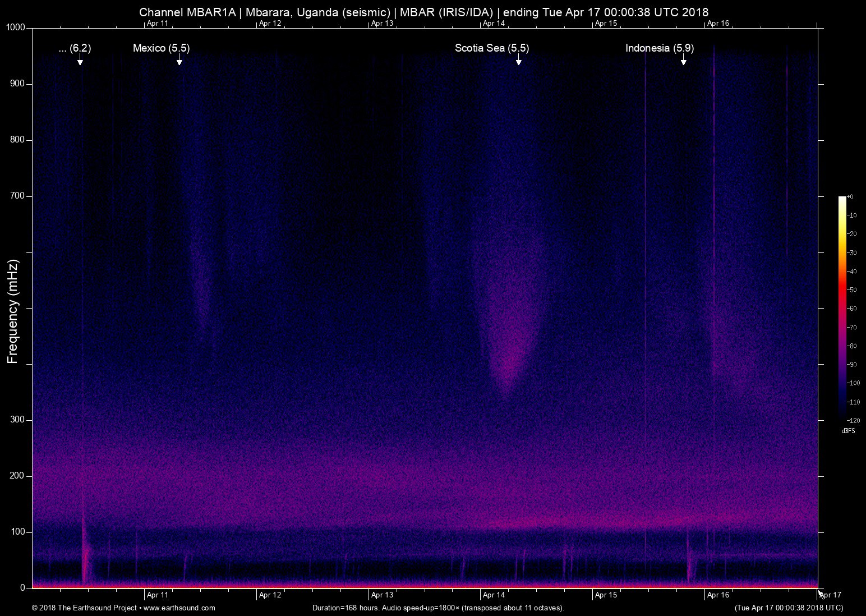
Task: Click Apr 16 on the top time axis
Action: pyautogui.click(x=718, y=24)
